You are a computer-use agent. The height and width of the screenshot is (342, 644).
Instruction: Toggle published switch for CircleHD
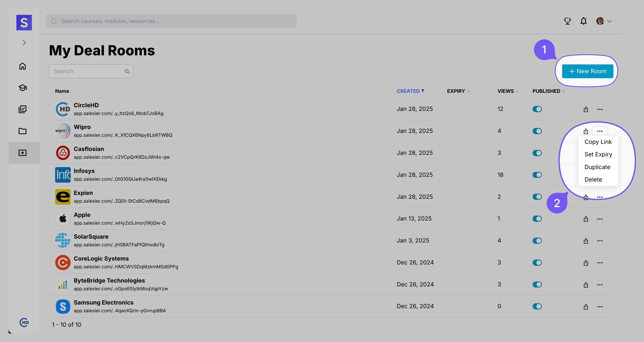(x=537, y=109)
